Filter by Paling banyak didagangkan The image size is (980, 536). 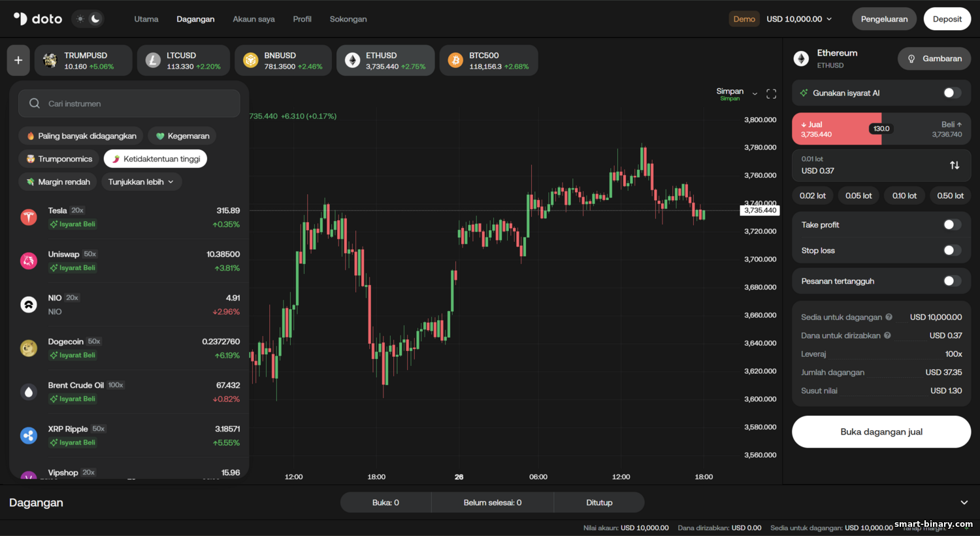tap(81, 136)
